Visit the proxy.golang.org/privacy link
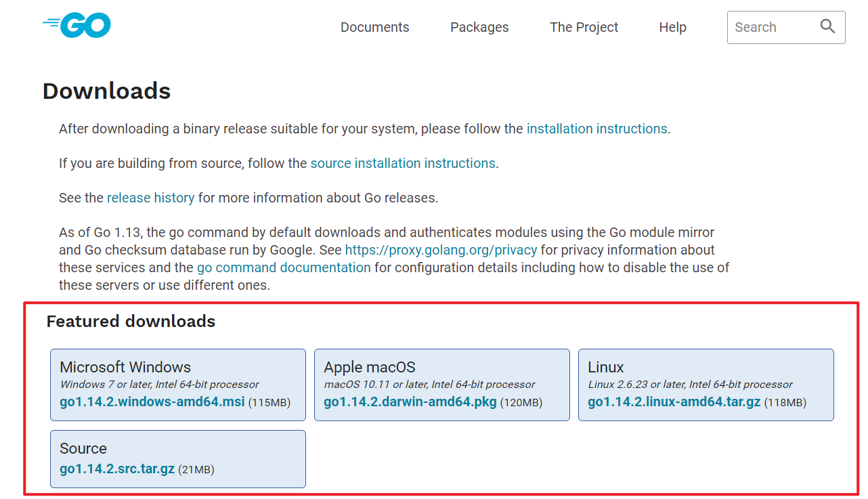 pos(441,250)
